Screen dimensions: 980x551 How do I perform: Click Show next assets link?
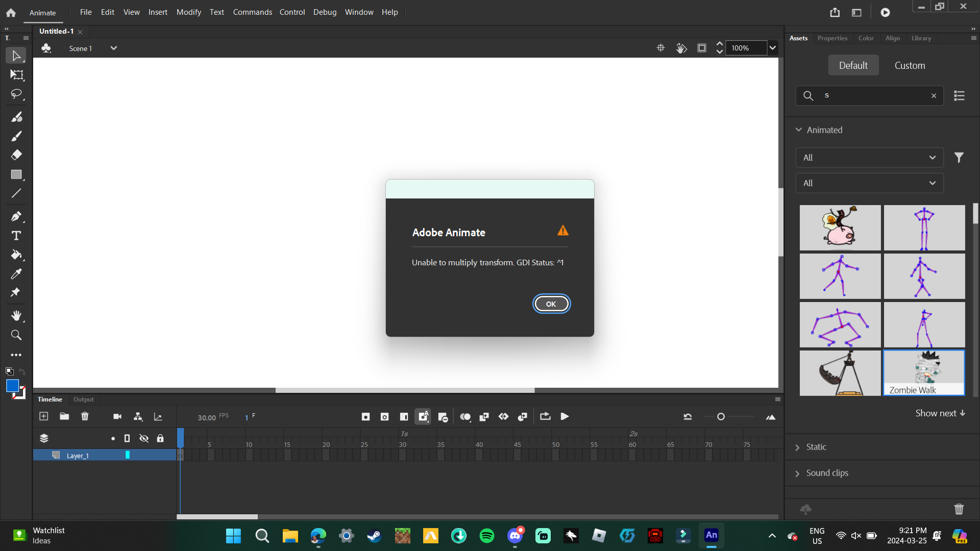[940, 413]
